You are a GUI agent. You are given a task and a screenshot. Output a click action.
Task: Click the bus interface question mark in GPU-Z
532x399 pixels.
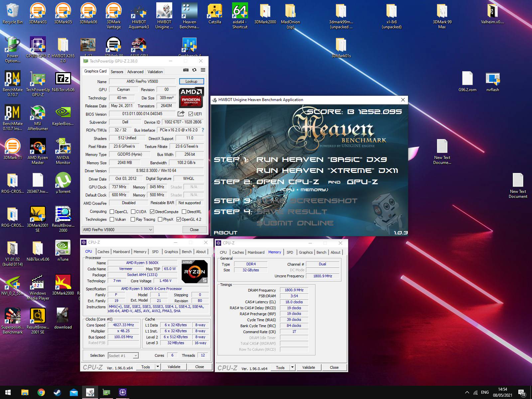(x=203, y=130)
